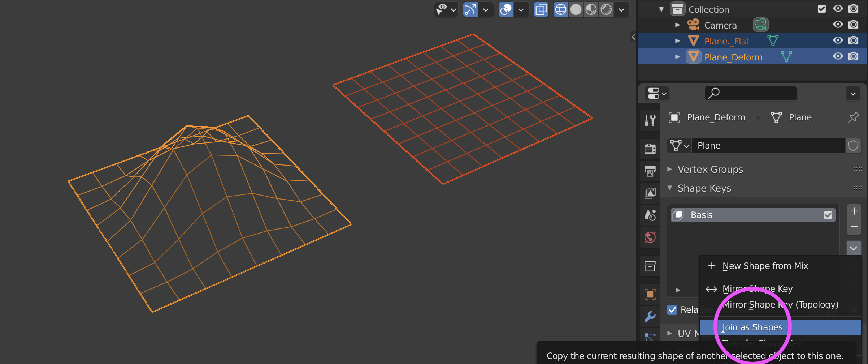Viewport: 868px width, 364px height.
Task: Toggle the viewport gizmos button
Action: click(470, 9)
